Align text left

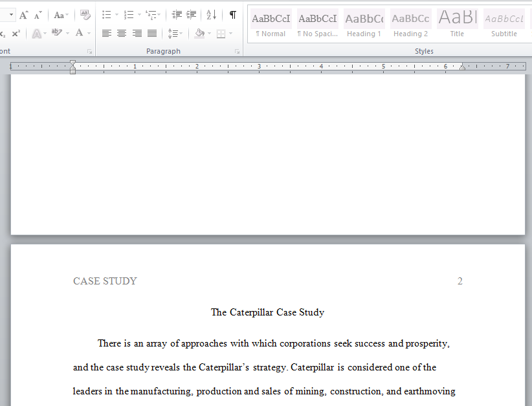107,33
